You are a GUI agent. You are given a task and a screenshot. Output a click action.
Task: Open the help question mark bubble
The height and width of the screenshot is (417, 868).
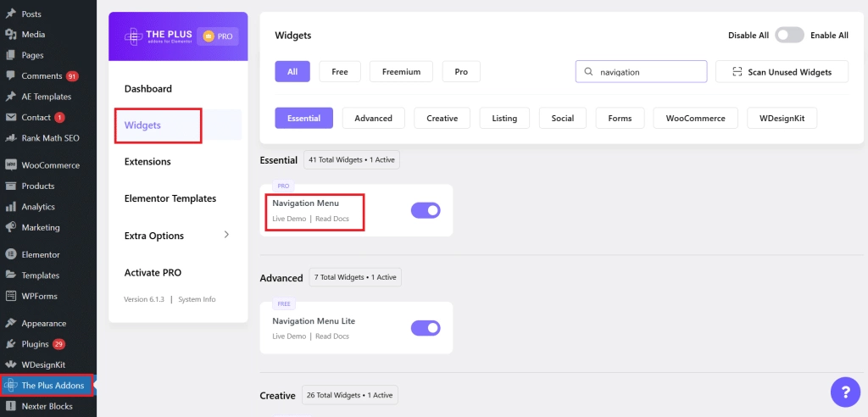(x=845, y=392)
